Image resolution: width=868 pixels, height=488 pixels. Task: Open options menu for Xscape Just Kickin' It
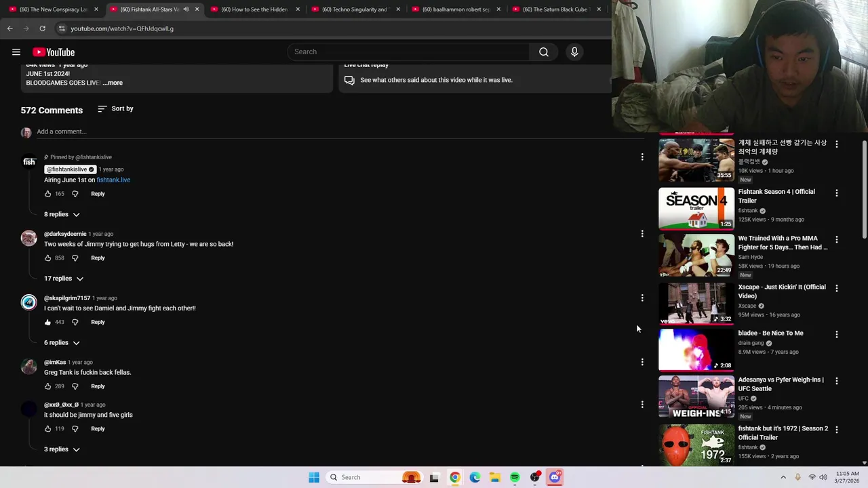[837, 288]
